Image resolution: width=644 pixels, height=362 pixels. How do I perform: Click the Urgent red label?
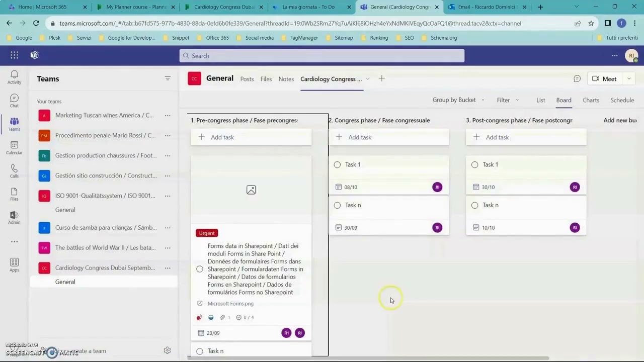point(207,233)
